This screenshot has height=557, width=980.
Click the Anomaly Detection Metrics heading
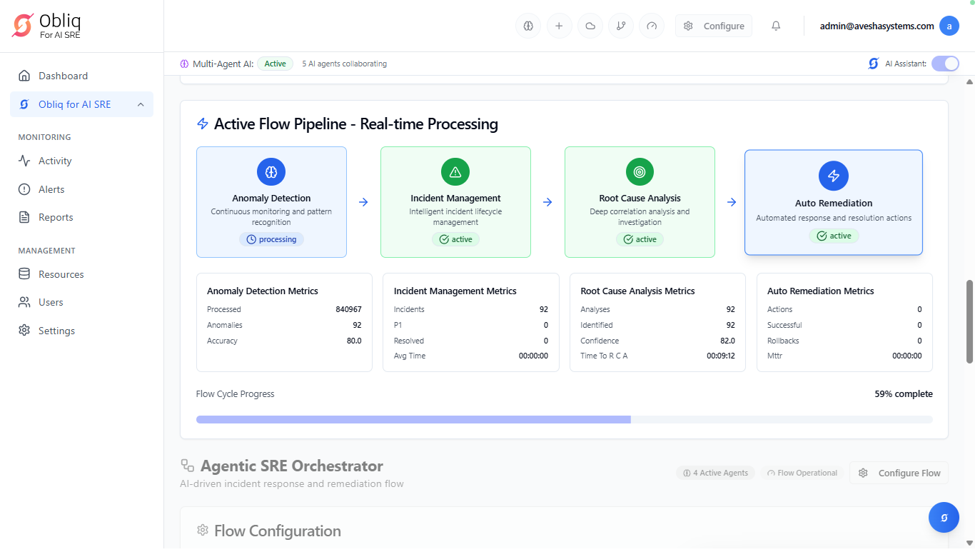tap(263, 291)
